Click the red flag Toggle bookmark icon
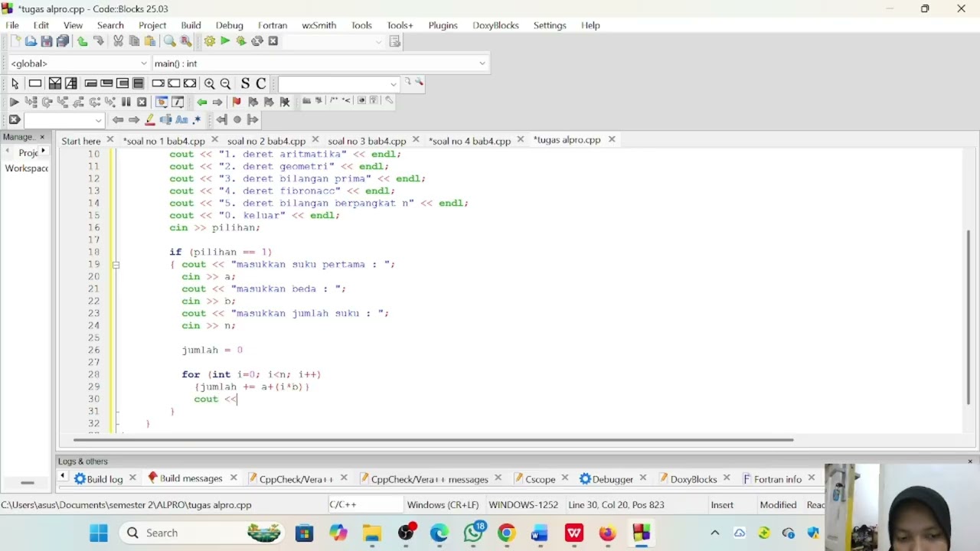The width and height of the screenshot is (980, 551). click(237, 102)
